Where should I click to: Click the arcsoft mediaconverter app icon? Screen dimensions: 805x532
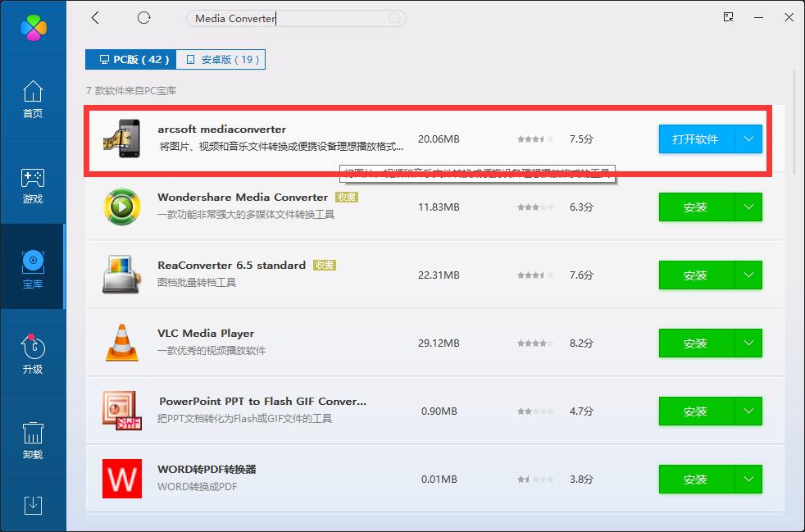[x=121, y=139]
